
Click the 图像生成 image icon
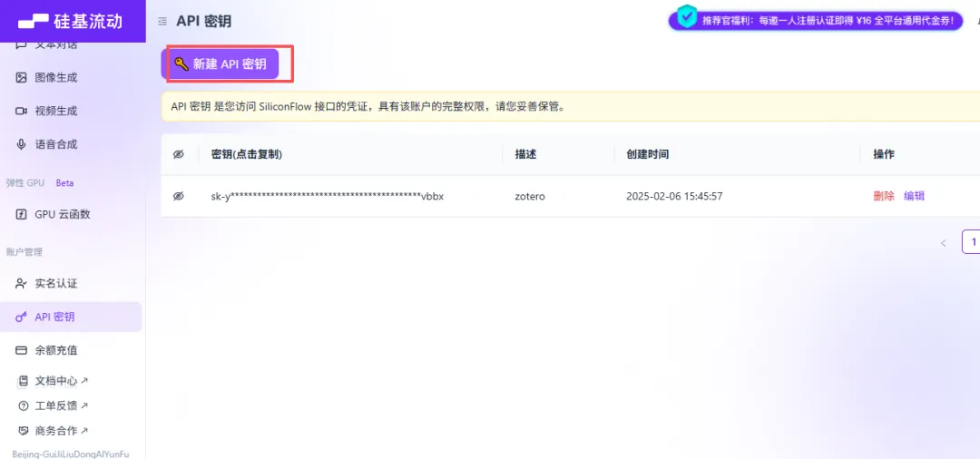click(21, 77)
